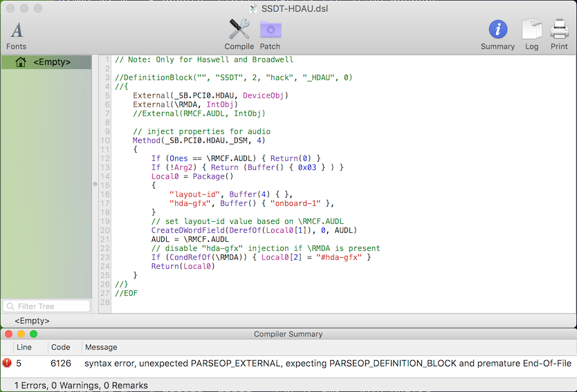Select the <Empty> tree item
The image size is (577, 392).
coord(46,62)
